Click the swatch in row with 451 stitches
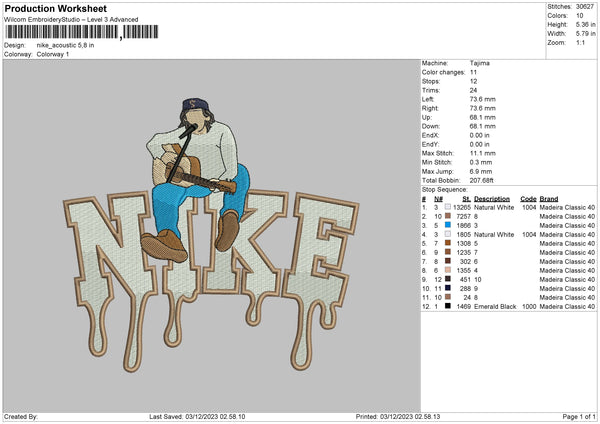The height and width of the screenshot is (424, 600). pyautogui.click(x=448, y=279)
